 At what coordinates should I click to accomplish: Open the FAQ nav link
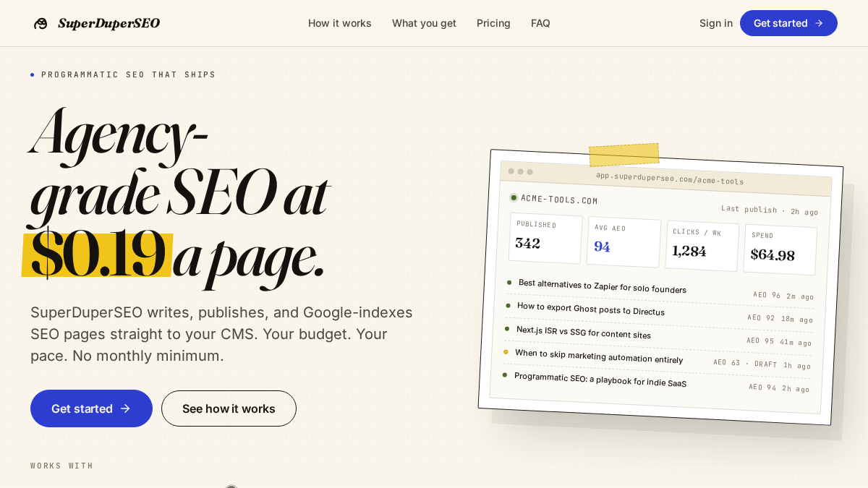[540, 23]
